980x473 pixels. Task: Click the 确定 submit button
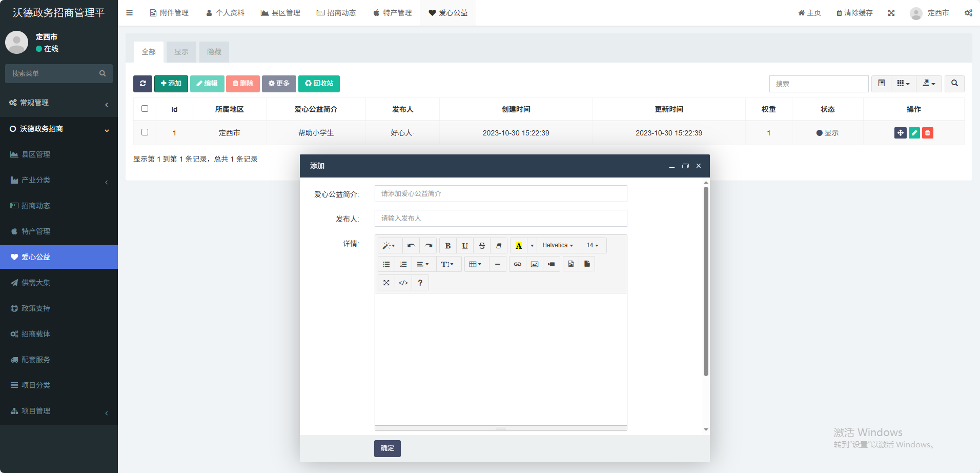[x=387, y=448]
